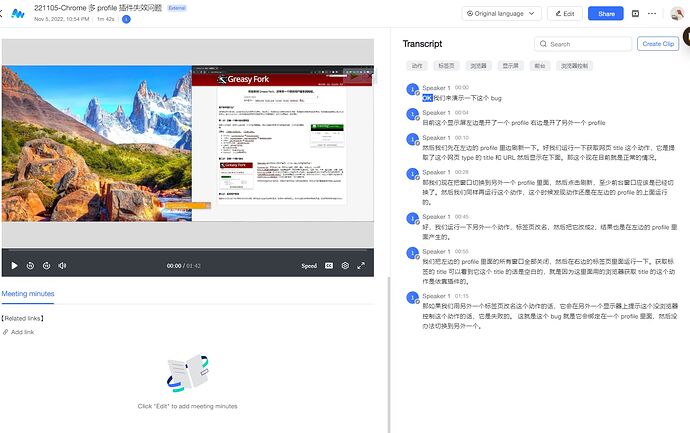The height and width of the screenshot is (433, 690).
Task: Enter fullscreen video mode
Action: tap(361, 265)
